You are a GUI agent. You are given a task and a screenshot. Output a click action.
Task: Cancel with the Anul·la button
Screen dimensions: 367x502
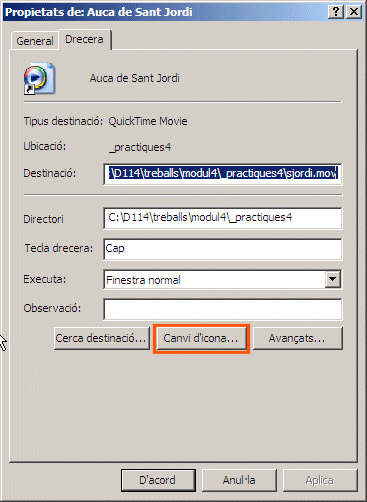[239, 480]
